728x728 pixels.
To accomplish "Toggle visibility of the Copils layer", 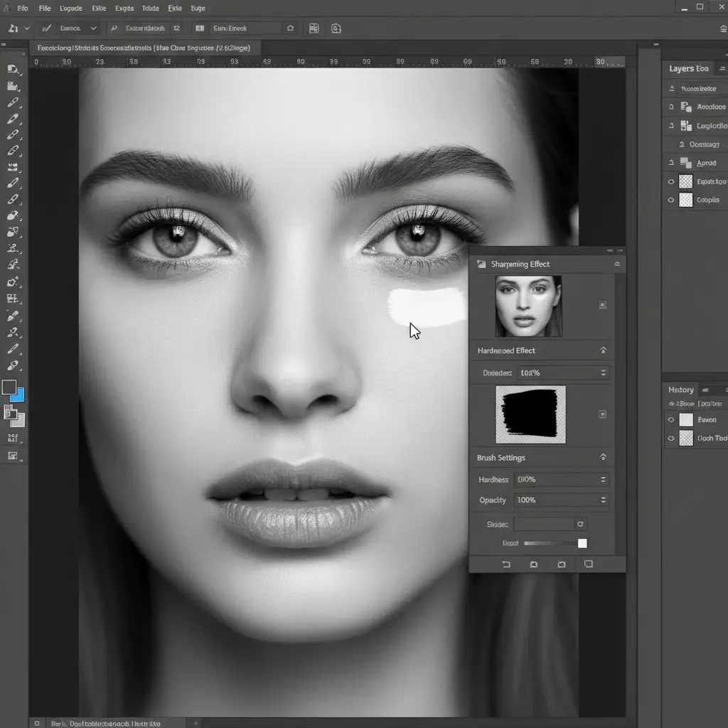I will point(670,200).
